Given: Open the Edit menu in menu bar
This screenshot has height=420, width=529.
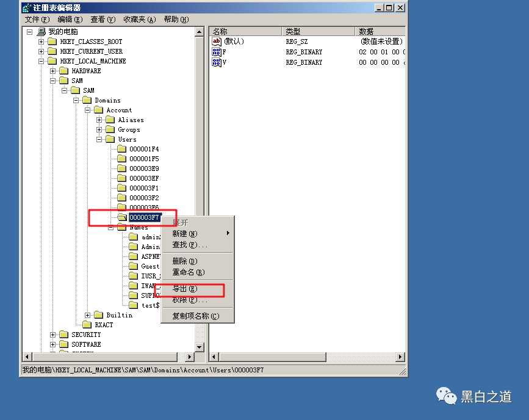Looking at the screenshot, I should pos(70,20).
